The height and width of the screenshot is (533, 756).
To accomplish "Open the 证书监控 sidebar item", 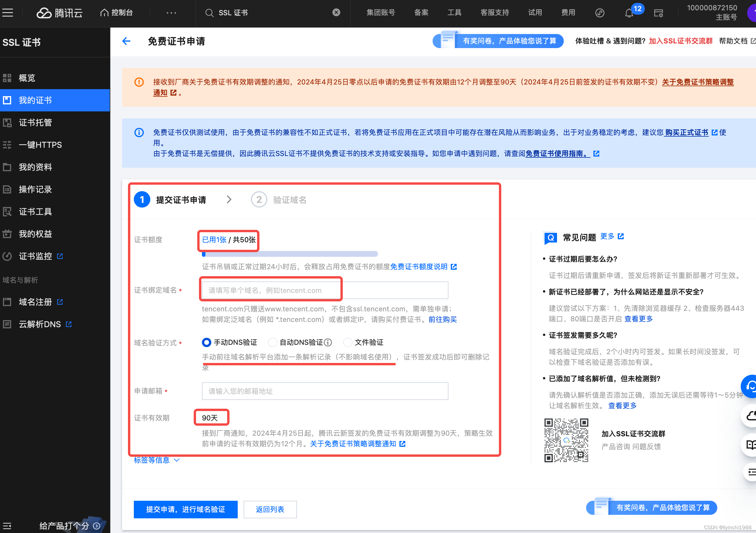I will 35,256.
